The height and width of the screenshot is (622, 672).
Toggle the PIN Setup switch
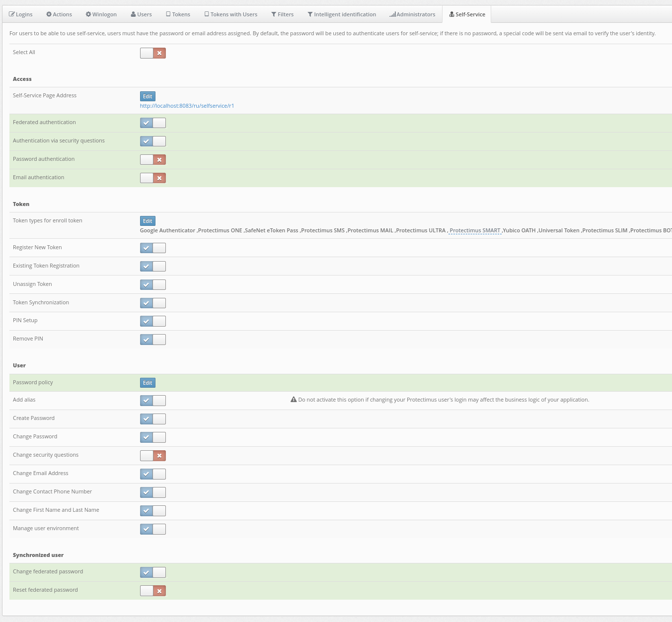153,322
